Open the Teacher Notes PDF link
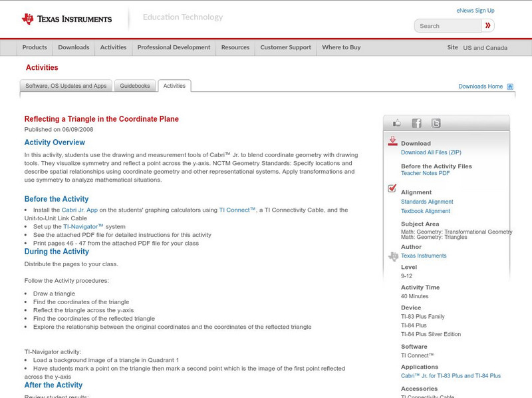532x398 pixels. [425, 173]
